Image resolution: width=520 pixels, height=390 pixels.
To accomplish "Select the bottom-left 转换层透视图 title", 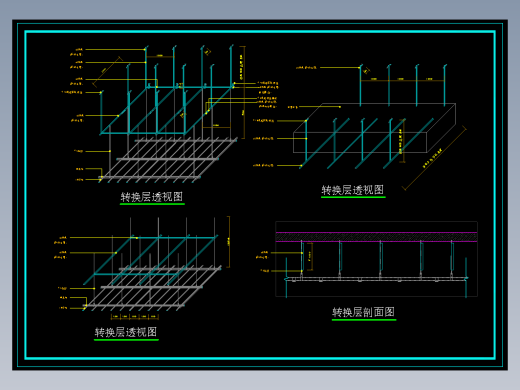I will point(126,332).
